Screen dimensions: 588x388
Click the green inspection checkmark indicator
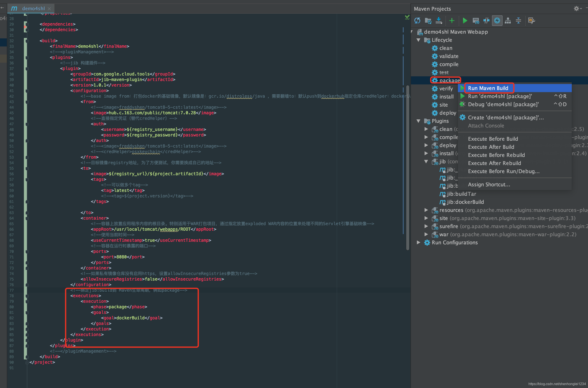[x=407, y=17]
